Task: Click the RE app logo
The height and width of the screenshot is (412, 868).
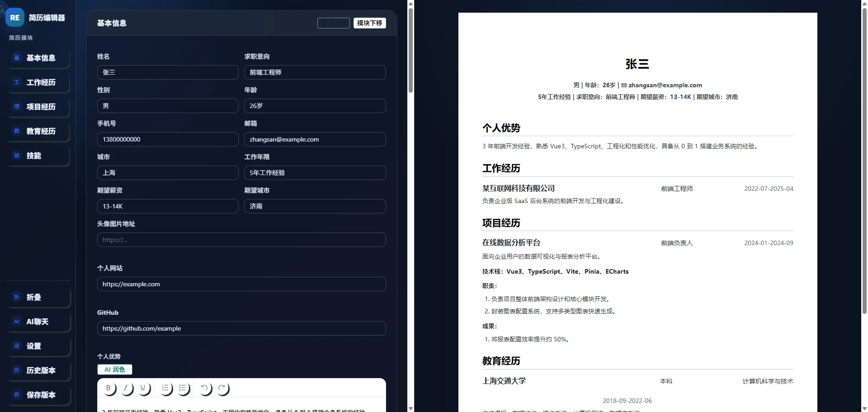Action: click(x=15, y=18)
